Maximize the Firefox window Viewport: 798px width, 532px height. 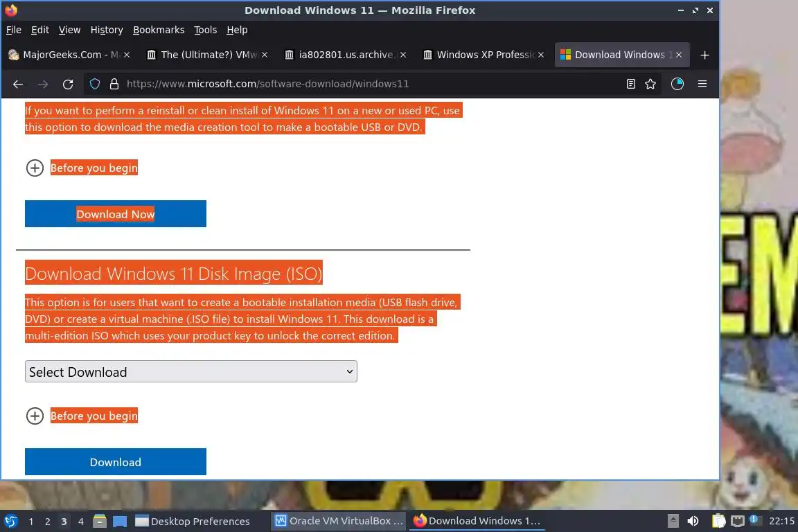pyautogui.click(x=695, y=10)
